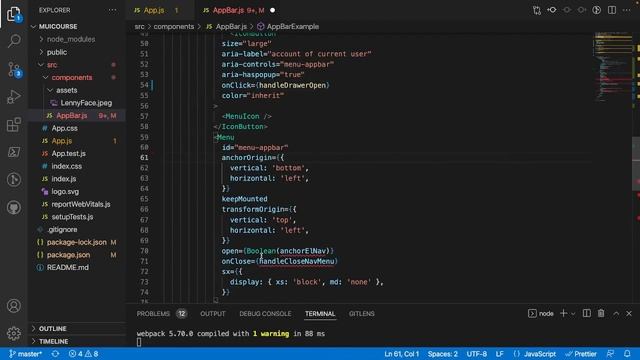Open editor more actions ellipsis
The width and height of the screenshot is (640, 360).
627,10
